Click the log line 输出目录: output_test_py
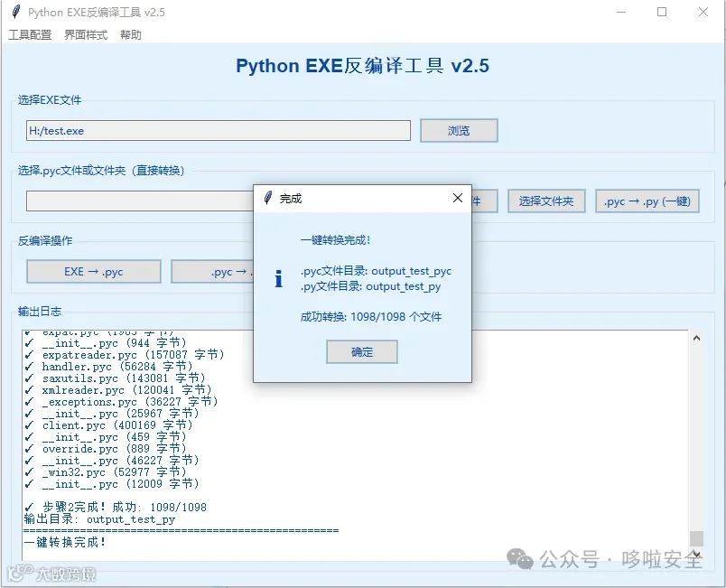The image size is (726, 588). click(100, 519)
